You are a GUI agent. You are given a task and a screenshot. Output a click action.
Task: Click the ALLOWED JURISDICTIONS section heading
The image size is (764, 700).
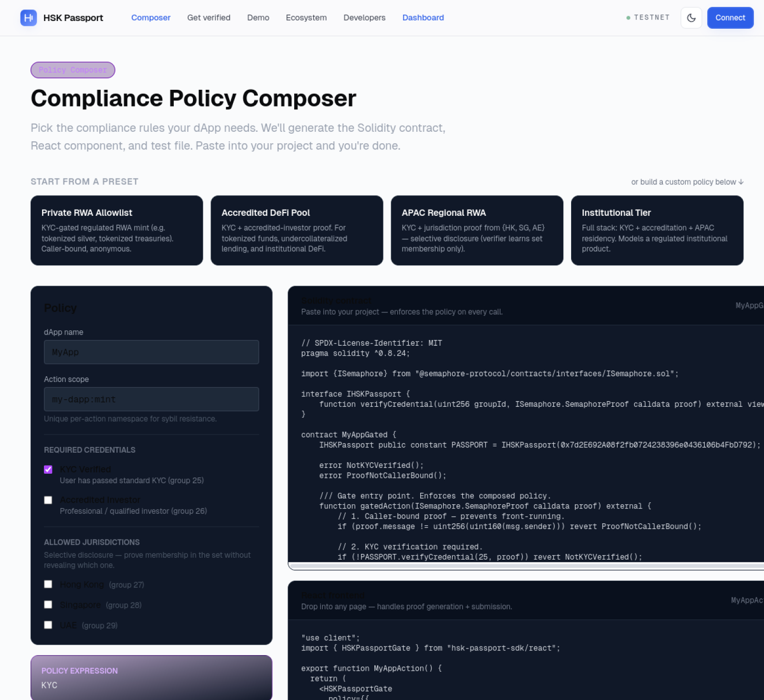click(92, 542)
